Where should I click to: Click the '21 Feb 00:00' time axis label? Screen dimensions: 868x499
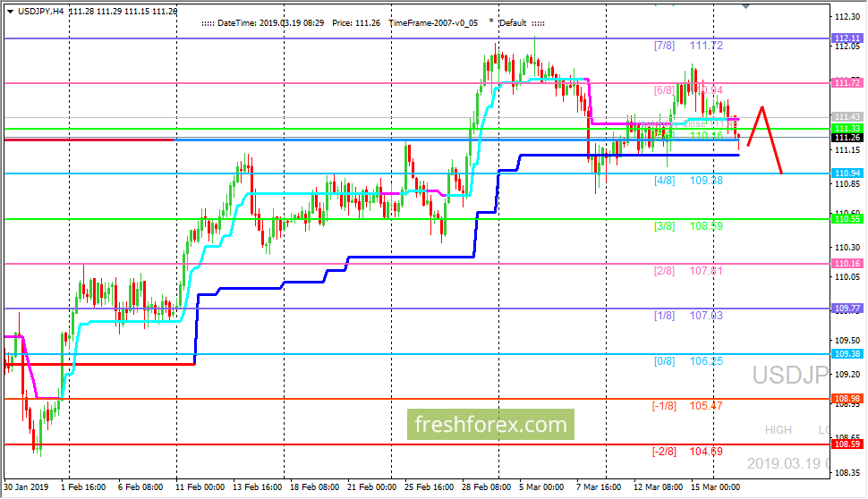tap(372, 487)
